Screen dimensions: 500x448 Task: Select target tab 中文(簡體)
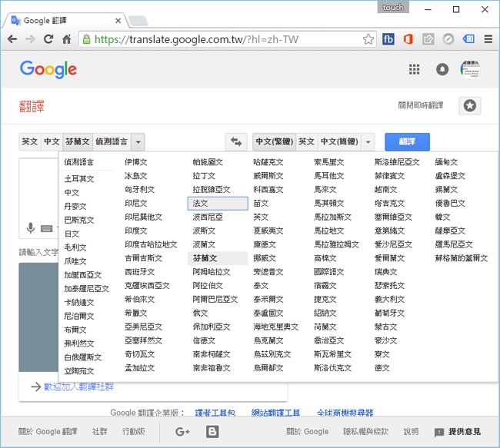pyautogui.click(x=339, y=141)
